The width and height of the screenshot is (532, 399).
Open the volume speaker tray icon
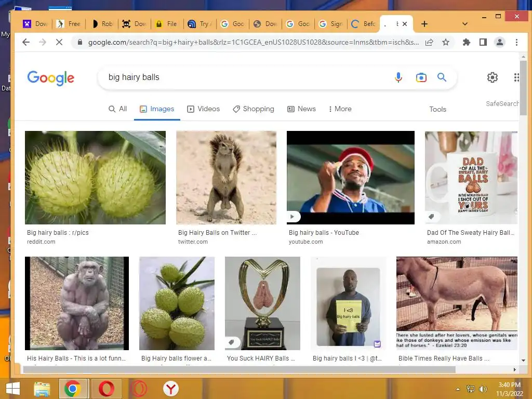(483, 389)
